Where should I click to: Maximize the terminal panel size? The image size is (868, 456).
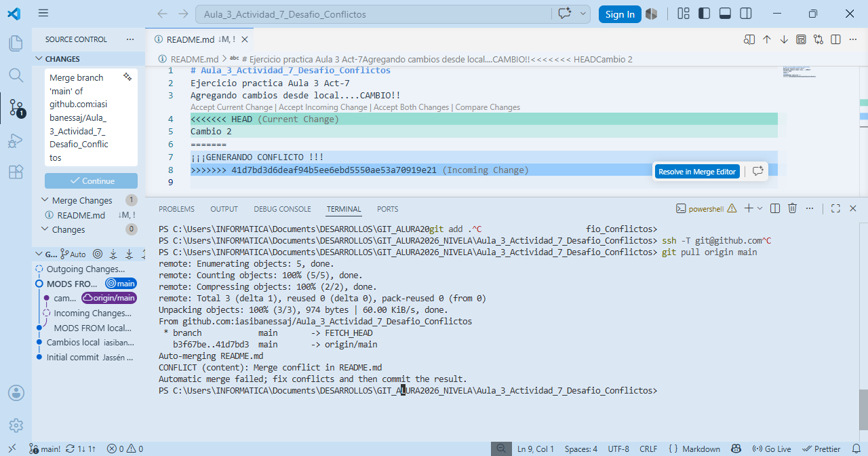[835, 208]
